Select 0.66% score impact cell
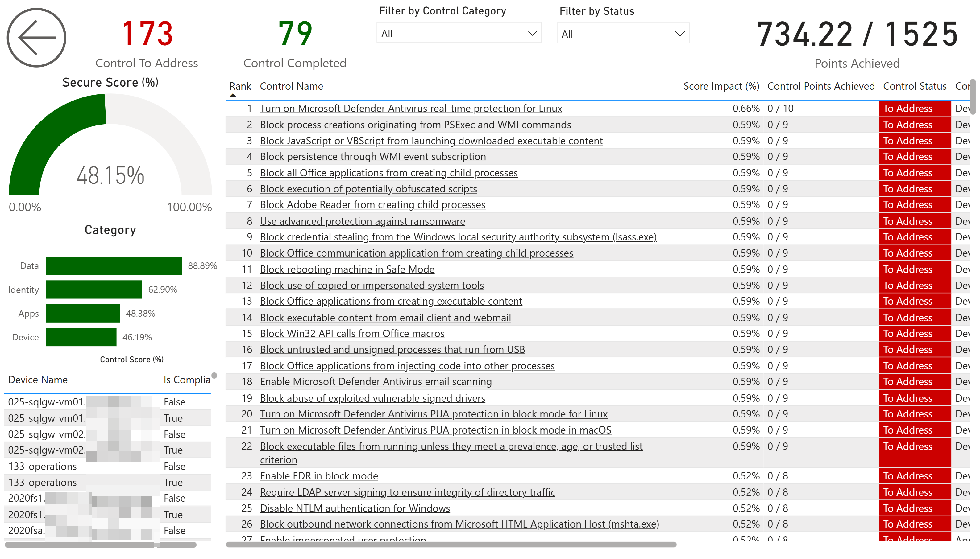The width and height of the screenshot is (980, 559). pos(746,109)
